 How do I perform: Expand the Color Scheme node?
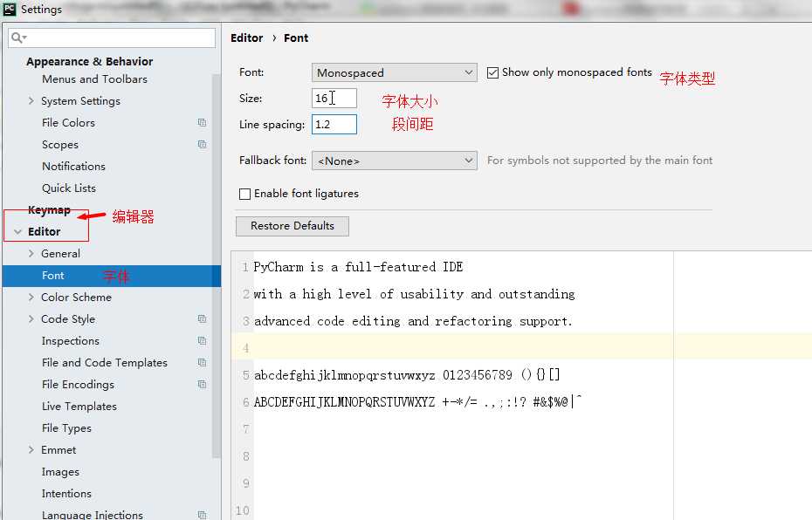coord(31,297)
